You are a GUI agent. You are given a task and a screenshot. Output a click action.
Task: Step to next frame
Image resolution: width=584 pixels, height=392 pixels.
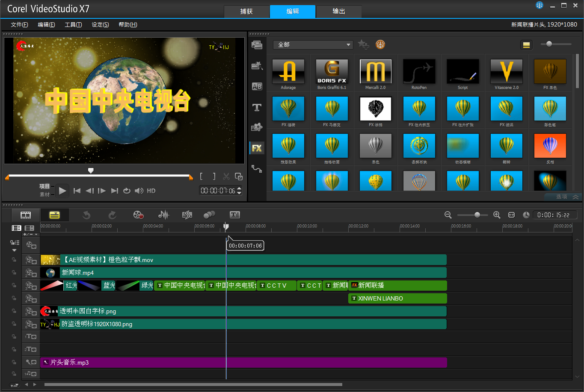pos(102,191)
